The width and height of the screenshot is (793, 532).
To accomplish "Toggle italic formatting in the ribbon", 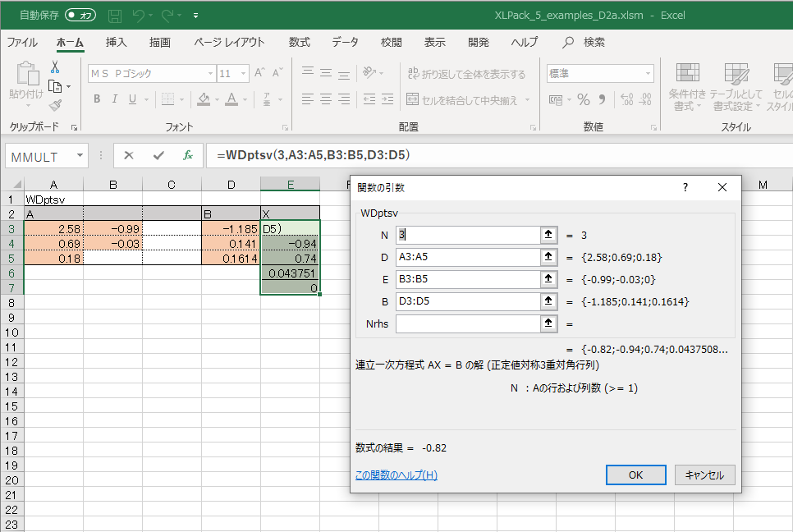I will tap(115, 99).
